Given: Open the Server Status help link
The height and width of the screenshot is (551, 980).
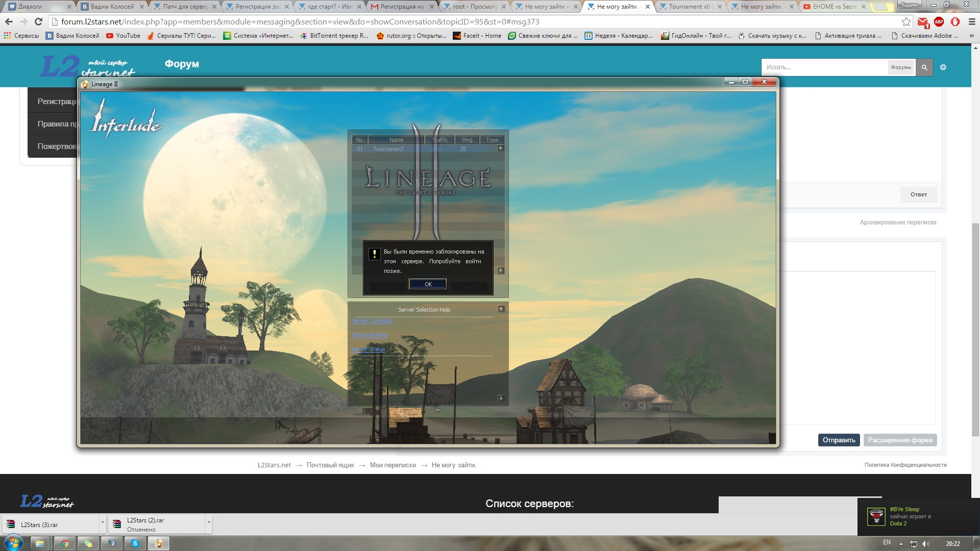Looking at the screenshot, I should [368, 349].
